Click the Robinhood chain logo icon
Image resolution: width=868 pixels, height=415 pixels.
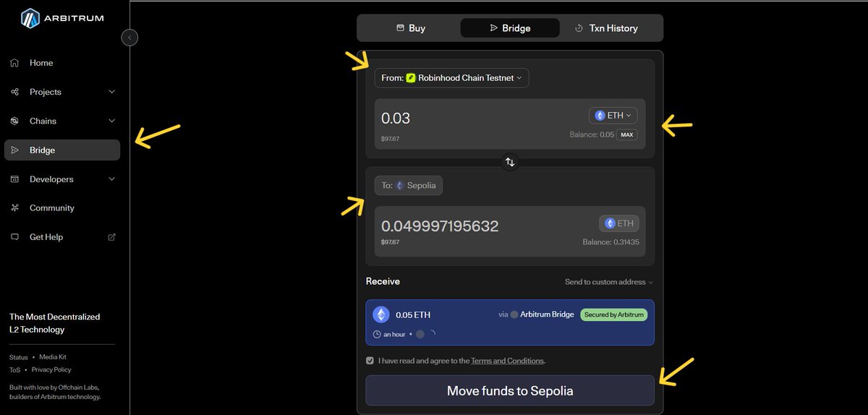tap(411, 77)
